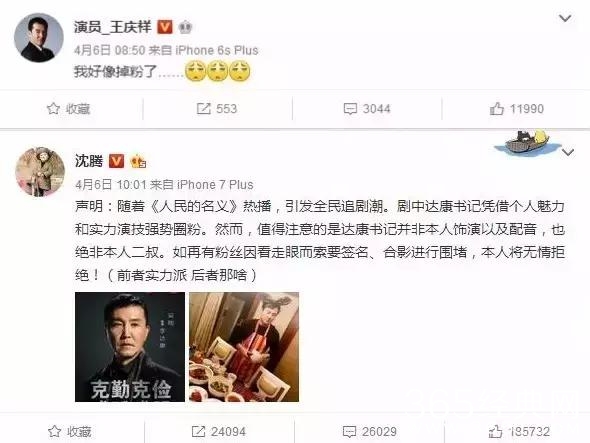Repost 沈腾's post with 24094 shares
The height and width of the screenshot is (443, 590).
pos(219,431)
